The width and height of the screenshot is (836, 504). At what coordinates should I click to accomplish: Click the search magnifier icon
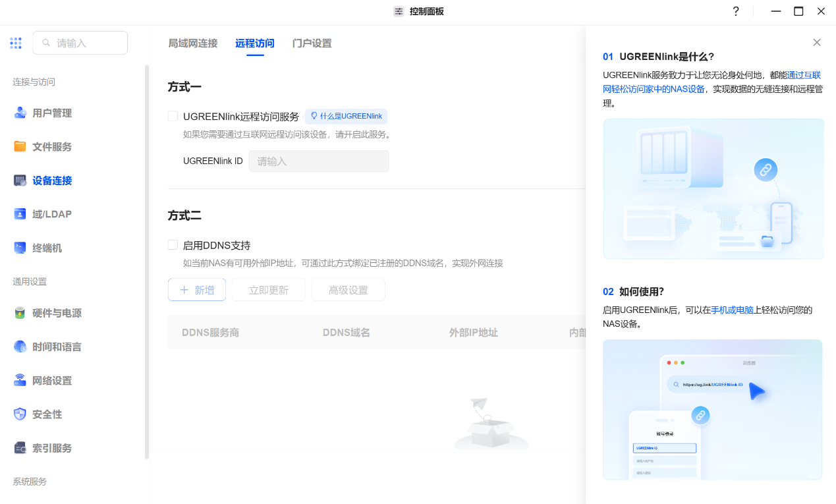pyautogui.click(x=46, y=43)
